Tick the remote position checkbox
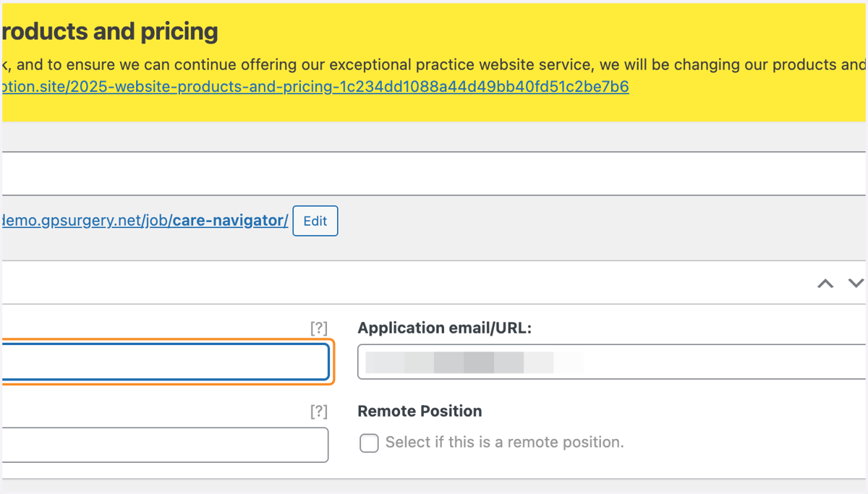The image size is (868, 494). click(369, 443)
